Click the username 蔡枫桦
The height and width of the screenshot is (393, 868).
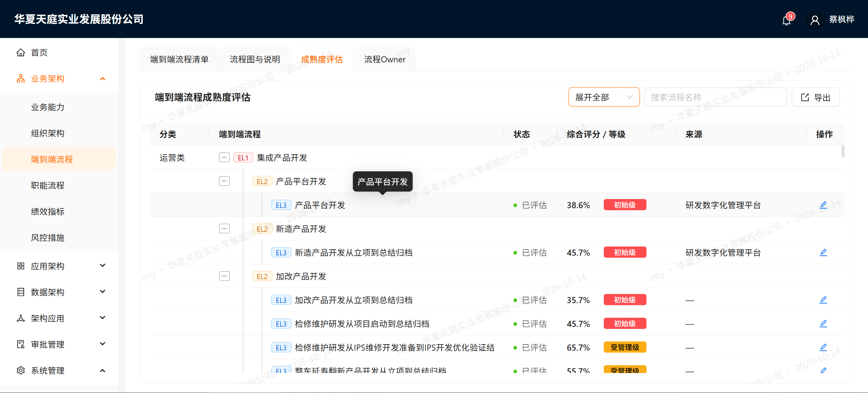coord(842,19)
